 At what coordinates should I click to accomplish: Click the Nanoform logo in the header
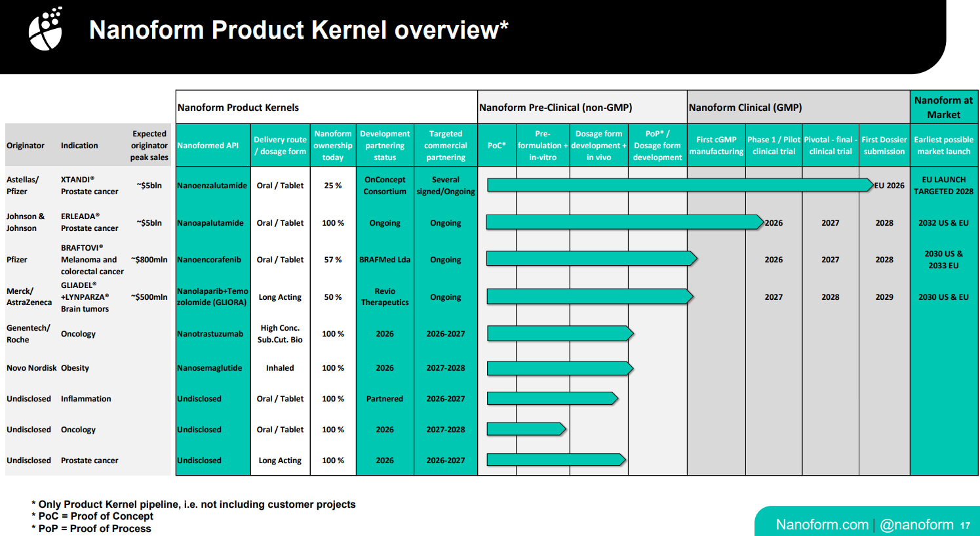click(x=45, y=30)
